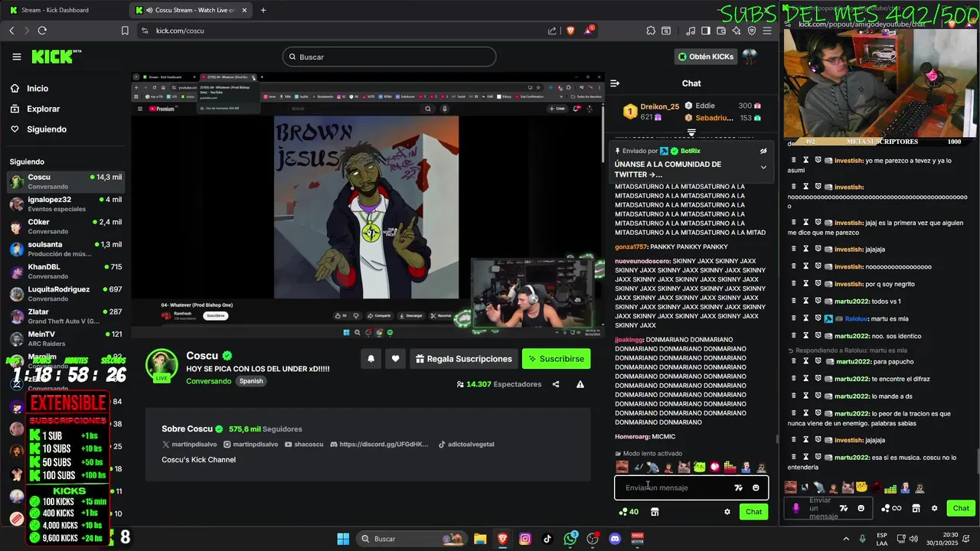Open adictoalvegetal TikTok link

(466, 444)
